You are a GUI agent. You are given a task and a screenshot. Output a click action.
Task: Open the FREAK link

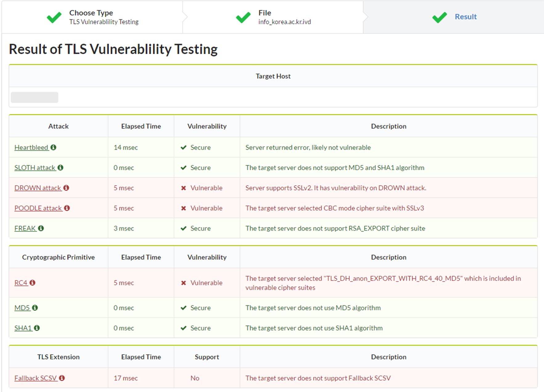click(25, 228)
